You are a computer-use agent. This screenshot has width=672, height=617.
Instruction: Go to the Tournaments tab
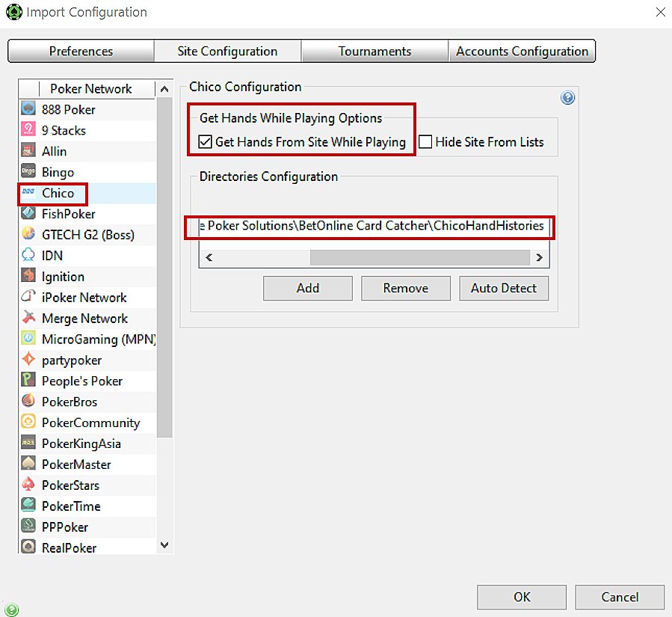[374, 51]
